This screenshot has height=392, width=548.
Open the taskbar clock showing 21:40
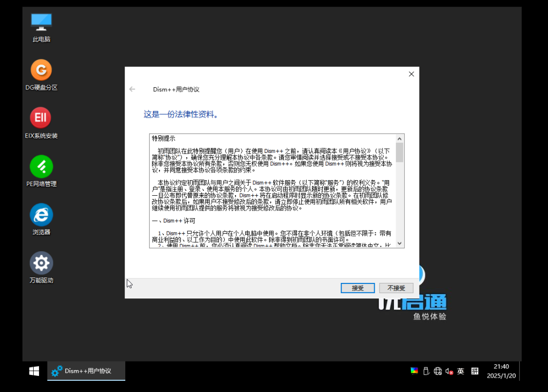(x=501, y=371)
